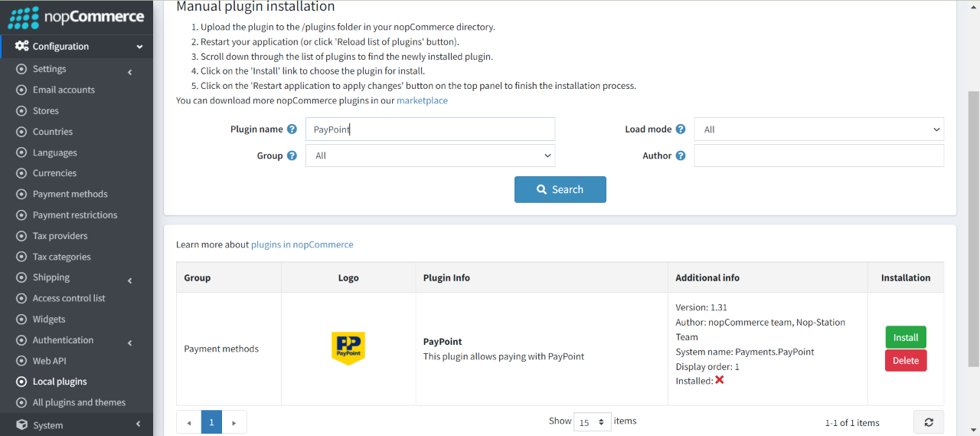The image size is (980, 436).
Task: Open Payment restrictions page
Action: [75, 215]
